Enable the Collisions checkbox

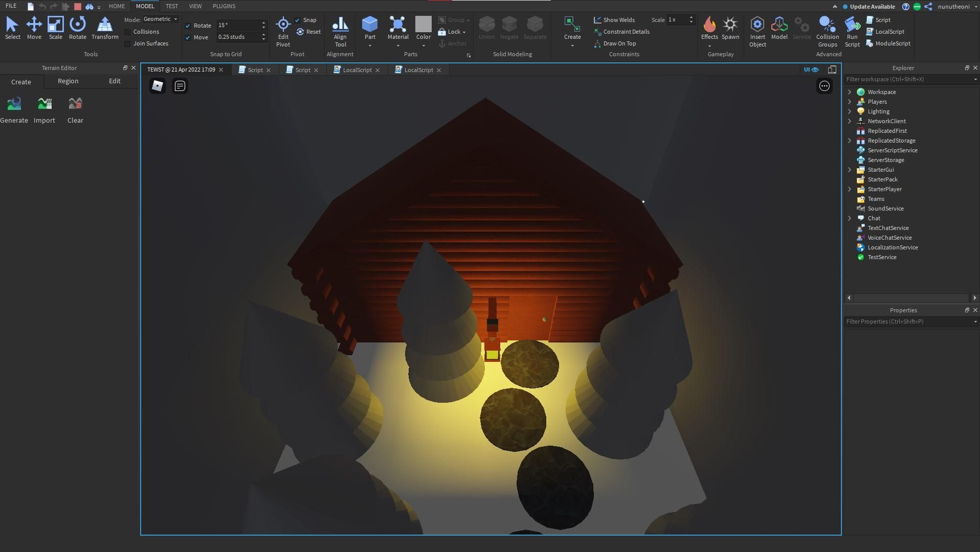[127, 31]
